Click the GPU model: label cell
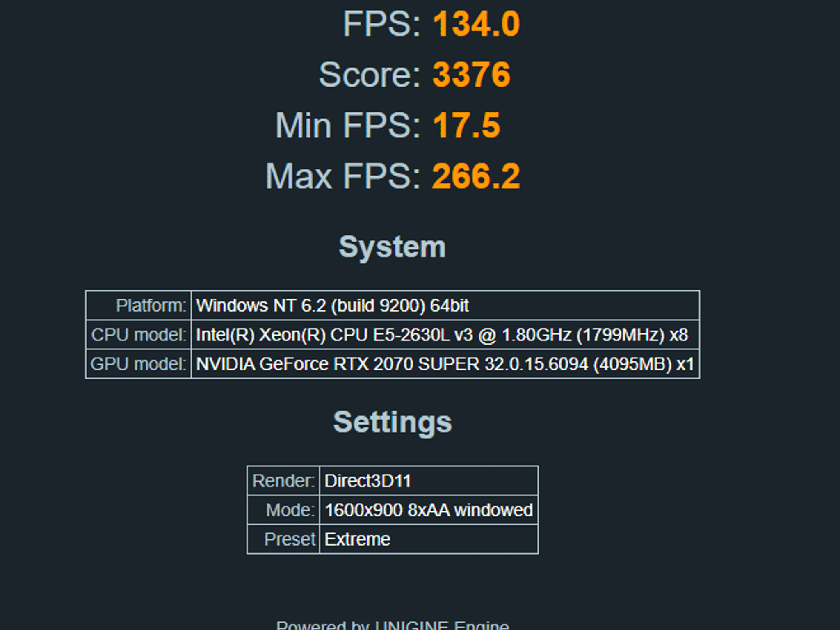The image size is (840, 630). pyautogui.click(x=139, y=364)
